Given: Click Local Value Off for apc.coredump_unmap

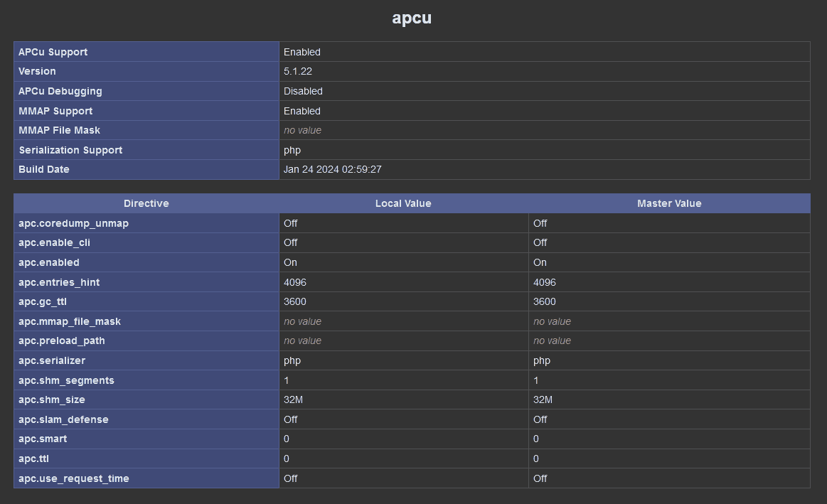Looking at the screenshot, I should (290, 223).
